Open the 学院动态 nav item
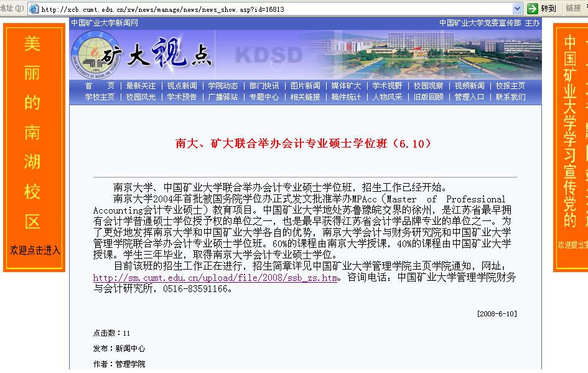The width and height of the screenshot is (588, 373). pyautogui.click(x=223, y=86)
